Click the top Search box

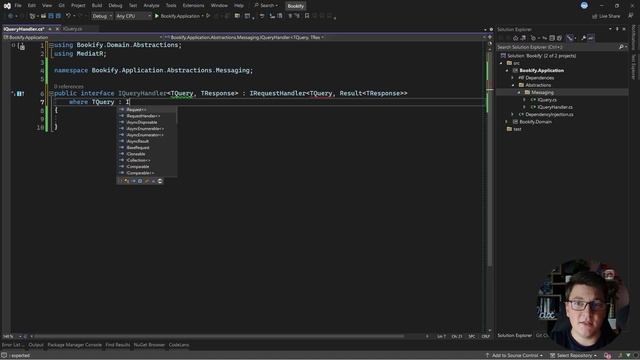point(266,6)
